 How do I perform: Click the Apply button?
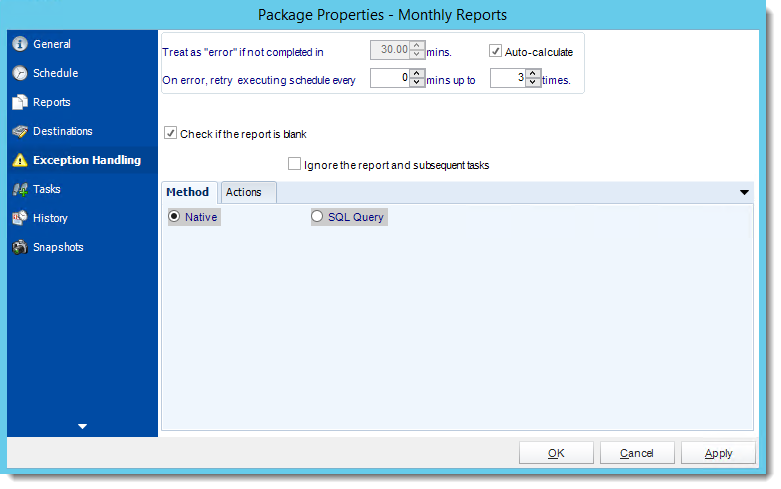click(718, 453)
